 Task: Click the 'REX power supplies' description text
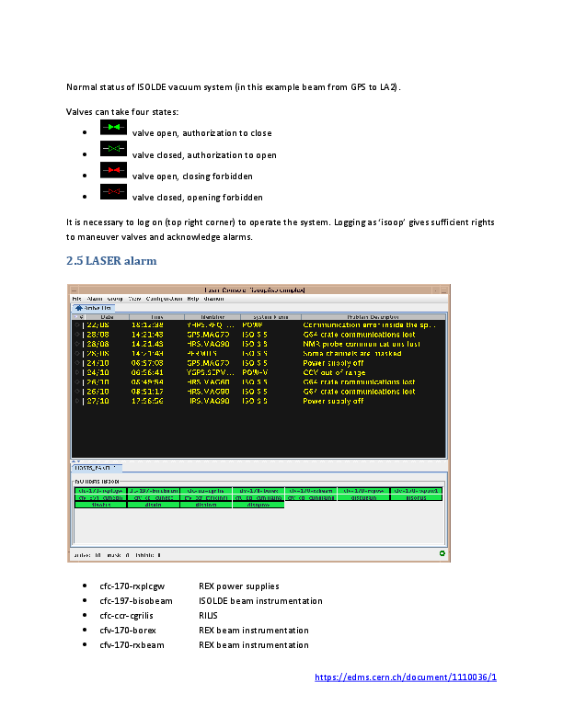[239, 586]
